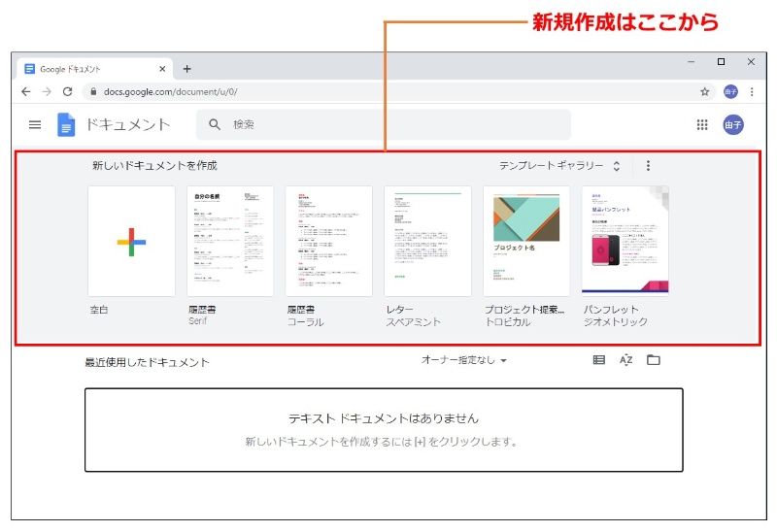The width and height of the screenshot is (777, 532).
Task: Create a new blank document
Action: click(131, 241)
